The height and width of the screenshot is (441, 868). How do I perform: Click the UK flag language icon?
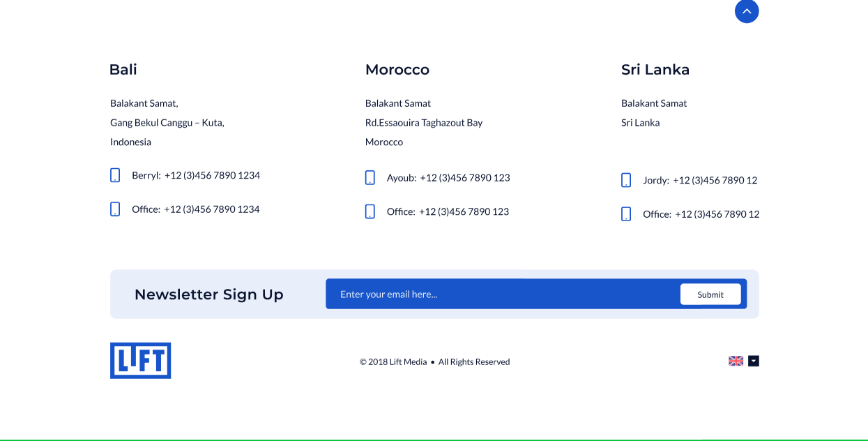[x=736, y=361]
